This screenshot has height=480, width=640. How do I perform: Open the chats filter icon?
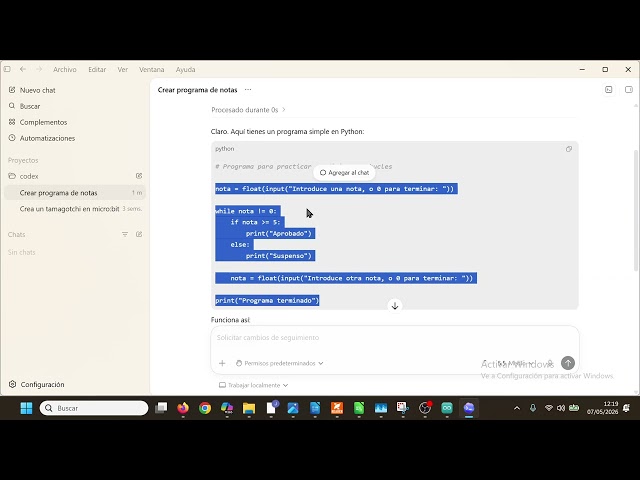(125, 234)
